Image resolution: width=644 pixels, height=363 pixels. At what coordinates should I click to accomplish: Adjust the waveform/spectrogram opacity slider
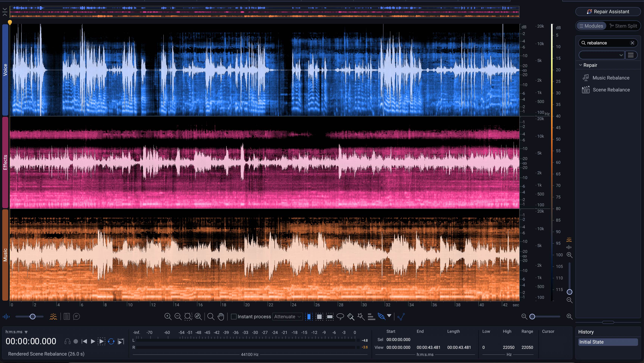(x=32, y=317)
